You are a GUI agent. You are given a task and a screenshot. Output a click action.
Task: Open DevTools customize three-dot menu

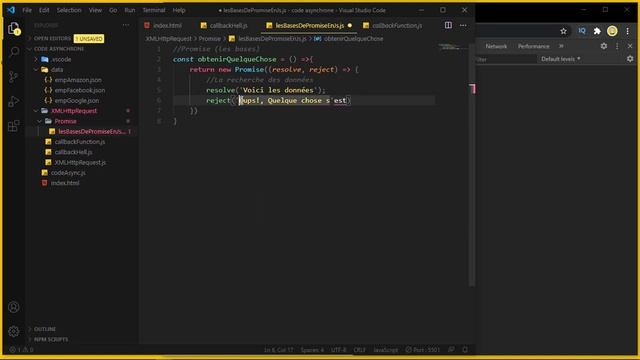[x=617, y=46]
